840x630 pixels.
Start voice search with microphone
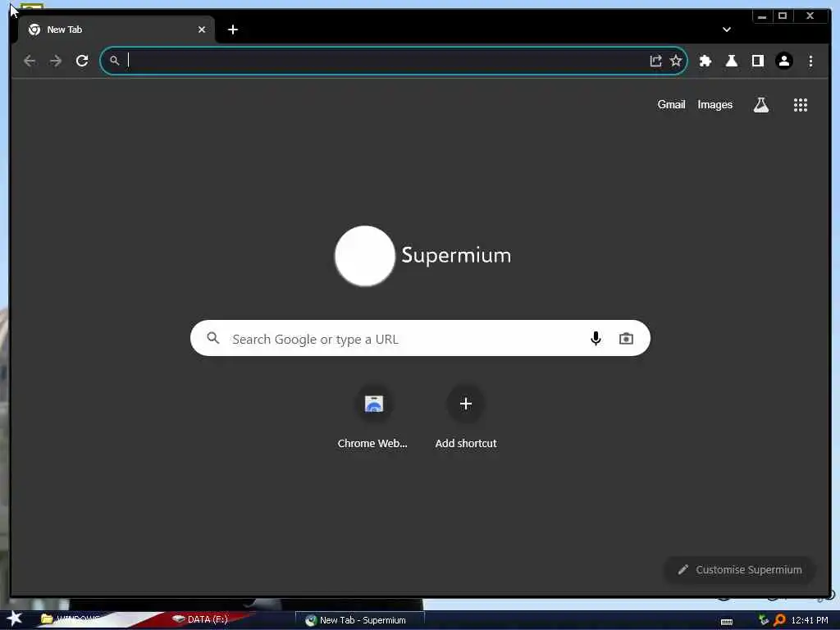point(596,338)
